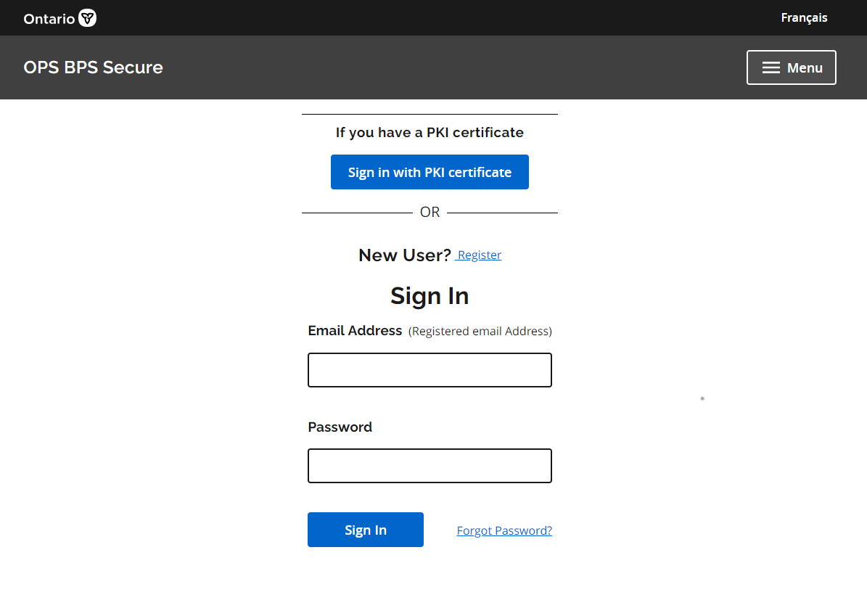The image size is (867, 616).
Task: Open the Register link for new users
Action: pyautogui.click(x=479, y=255)
